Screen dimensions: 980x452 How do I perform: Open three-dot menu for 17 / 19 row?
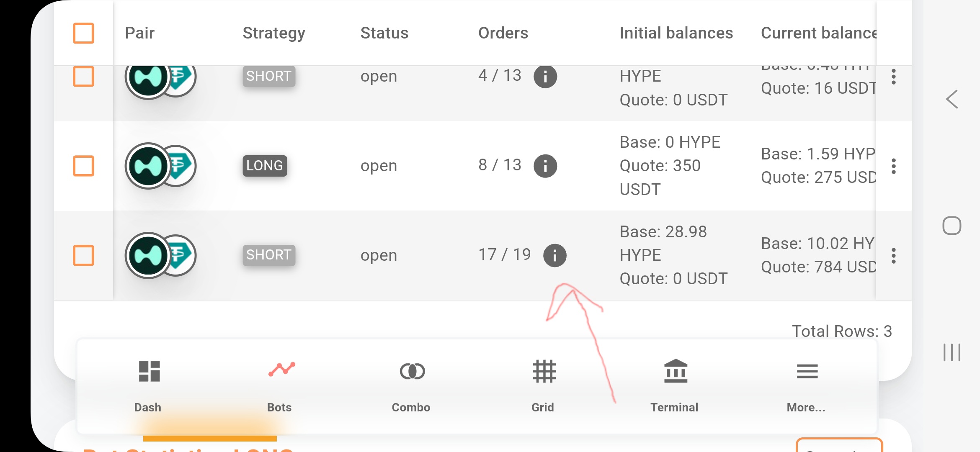893,255
